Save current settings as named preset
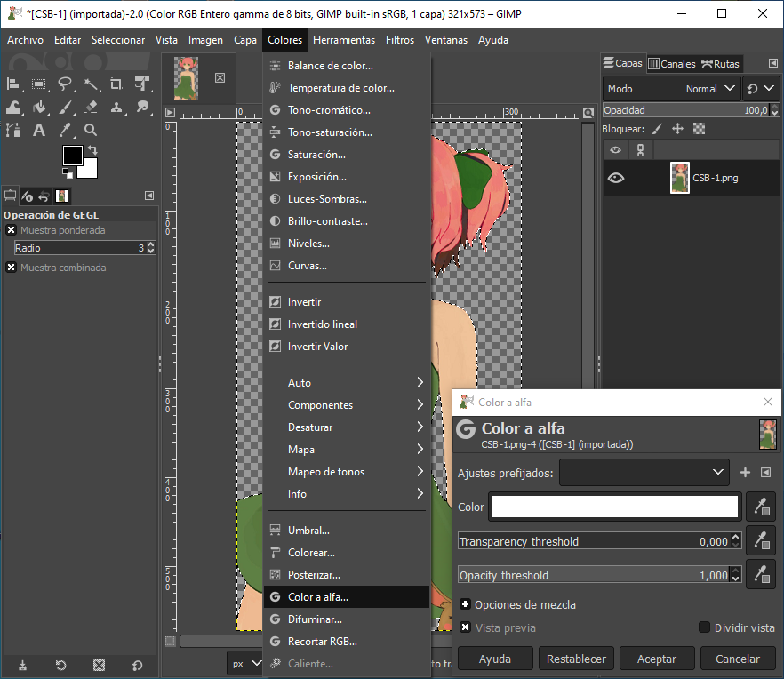This screenshot has width=784, height=679. (x=745, y=473)
